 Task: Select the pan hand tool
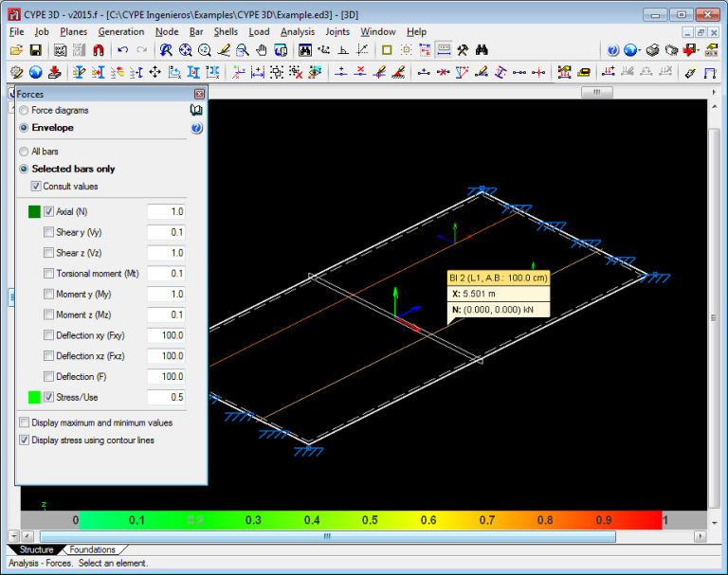point(262,50)
